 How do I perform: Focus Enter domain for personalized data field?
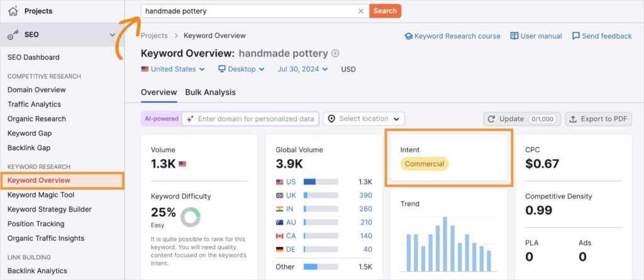coord(250,119)
